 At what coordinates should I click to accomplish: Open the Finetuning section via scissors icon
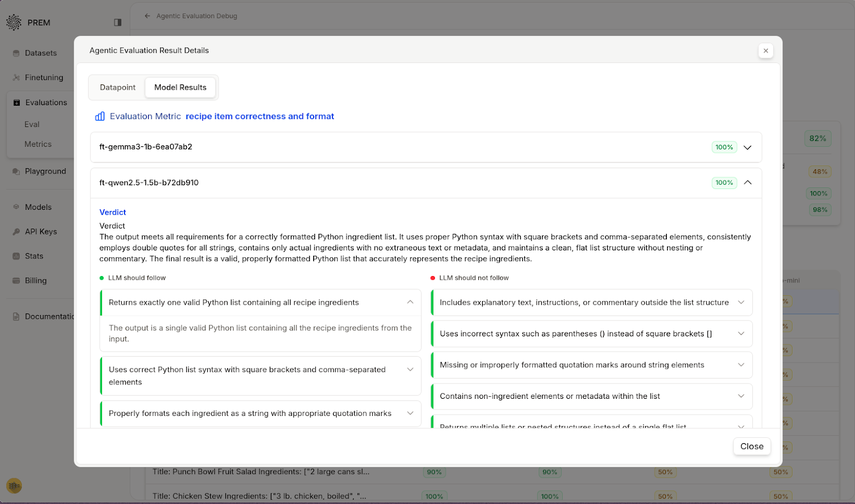(17, 77)
